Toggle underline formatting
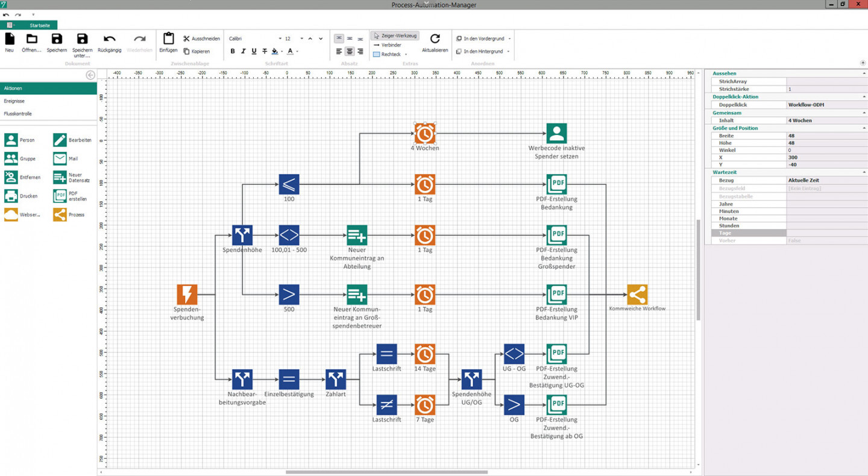 [x=254, y=51]
